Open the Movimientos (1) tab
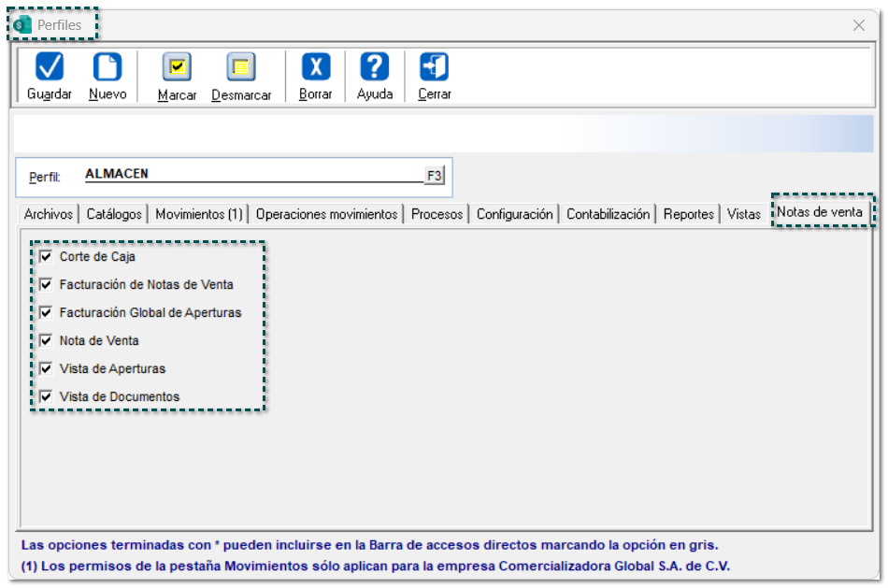This screenshot has width=888, height=588. pyautogui.click(x=199, y=214)
